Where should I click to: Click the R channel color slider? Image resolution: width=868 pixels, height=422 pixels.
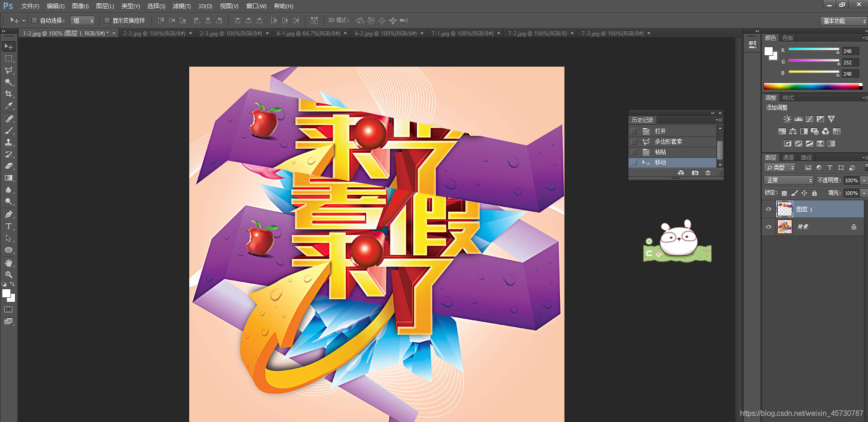(814, 50)
